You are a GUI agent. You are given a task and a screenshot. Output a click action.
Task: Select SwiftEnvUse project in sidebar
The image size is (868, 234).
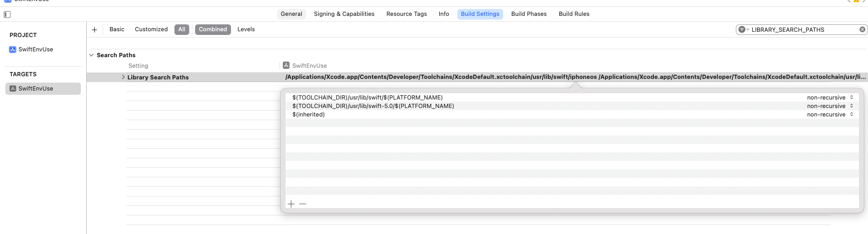35,49
